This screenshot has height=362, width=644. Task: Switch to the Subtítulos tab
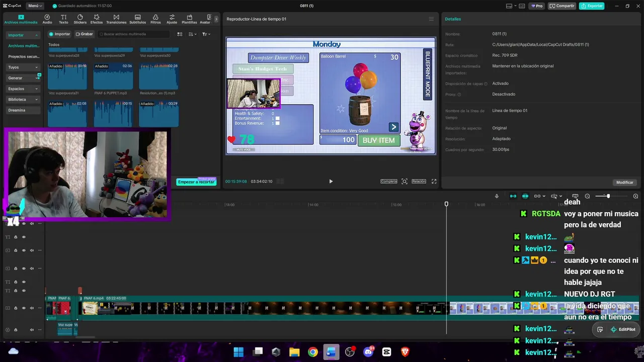pyautogui.click(x=137, y=19)
